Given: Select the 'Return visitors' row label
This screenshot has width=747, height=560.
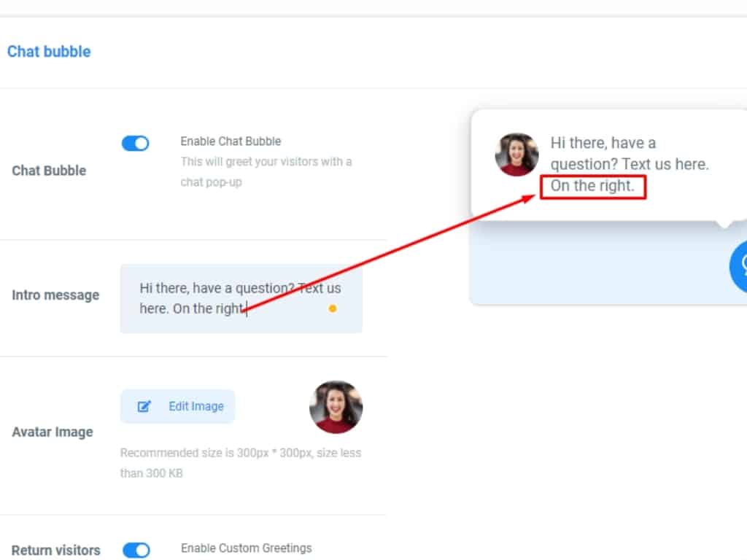Looking at the screenshot, I should point(56,551).
